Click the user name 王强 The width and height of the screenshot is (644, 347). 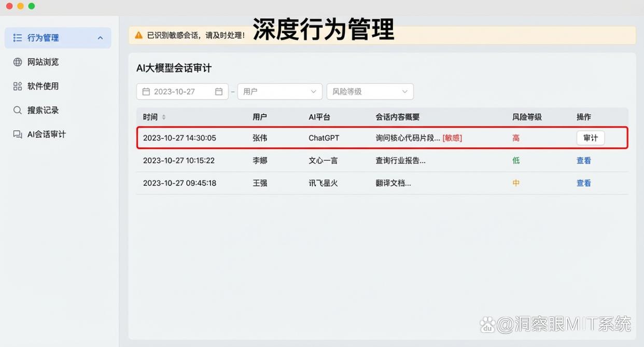click(260, 183)
